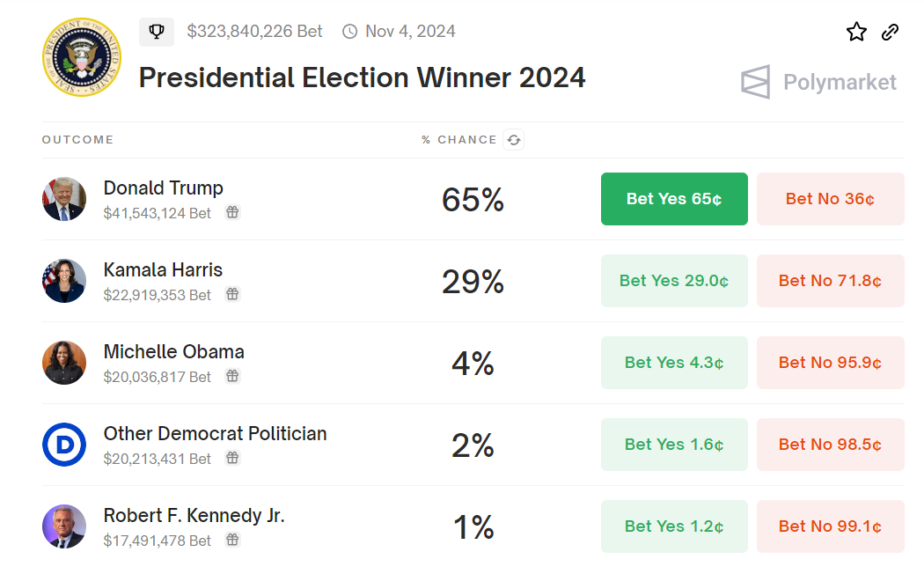Open Presidential Election Winner 2024 title

362,77
